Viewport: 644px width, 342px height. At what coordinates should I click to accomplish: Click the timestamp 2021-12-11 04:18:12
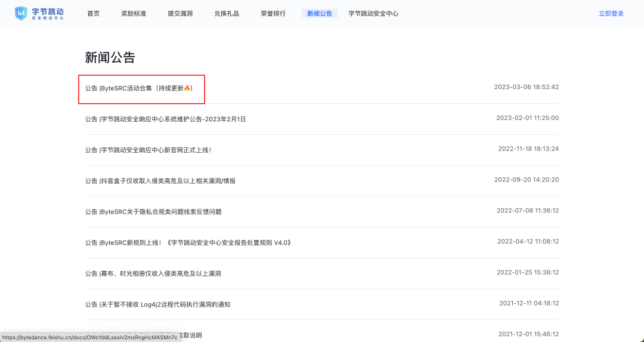point(529,303)
